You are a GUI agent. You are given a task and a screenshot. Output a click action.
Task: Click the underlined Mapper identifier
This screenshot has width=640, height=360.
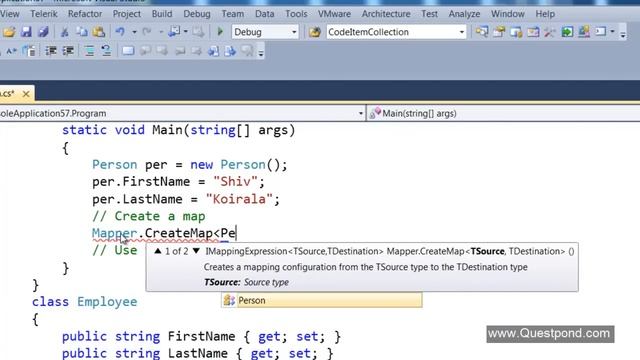click(x=115, y=233)
